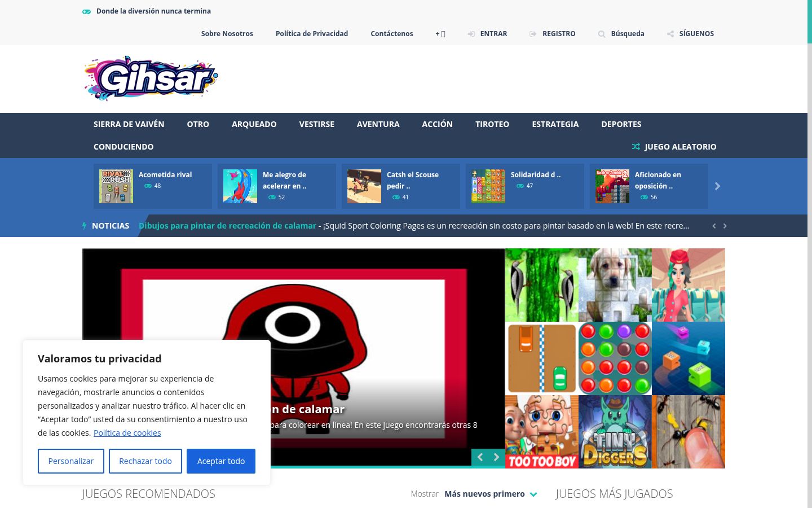The image size is (812, 508).
Task: Open the Dibujos para pintar news headline
Action: coord(228,226)
